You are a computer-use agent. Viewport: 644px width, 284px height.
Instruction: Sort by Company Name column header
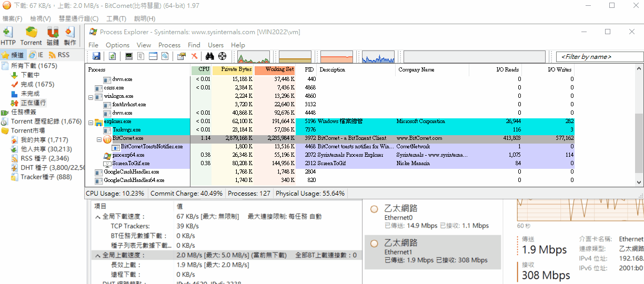(436, 69)
